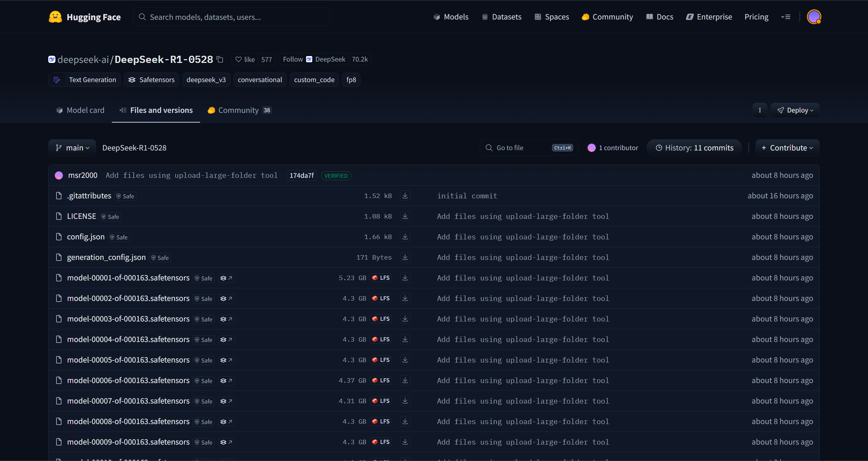Follow the DeepSeek organization
Viewport: 868px width, 461px height.
[293, 60]
